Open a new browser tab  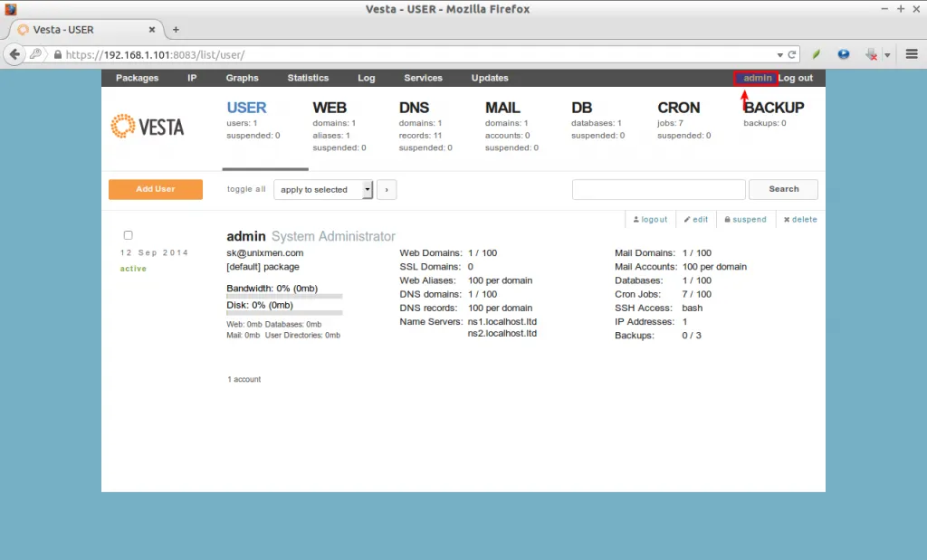(x=176, y=30)
